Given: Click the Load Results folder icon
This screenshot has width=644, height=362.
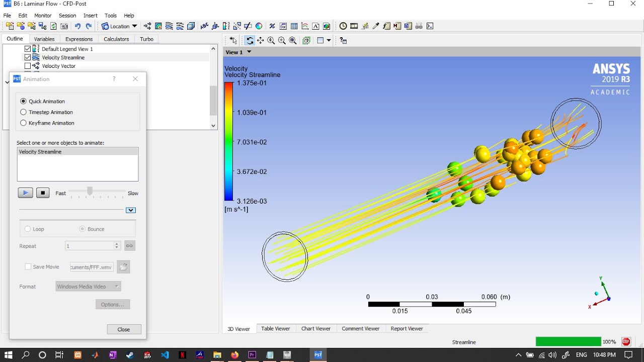Looking at the screenshot, I should click(10, 26).
